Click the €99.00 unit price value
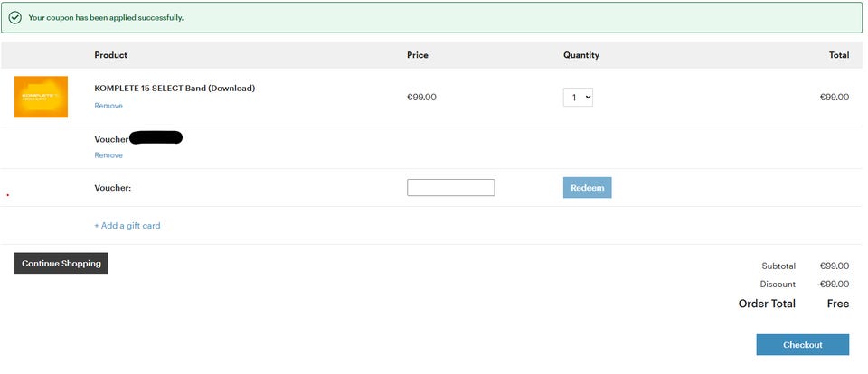Viewport: 868px width, 374px height. pyautogui.click(x=421, y=98)
